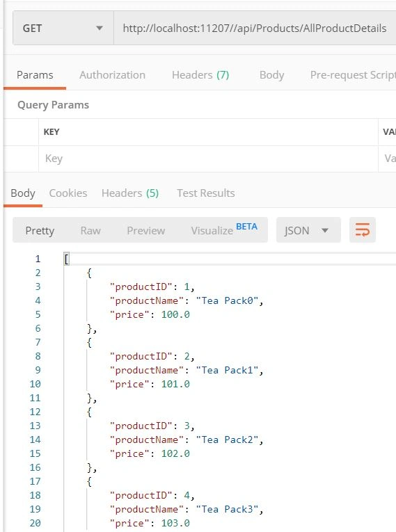The image size is (396, 532).
Task: Switch to Raw response view
Action: click(x=90, y=231)
